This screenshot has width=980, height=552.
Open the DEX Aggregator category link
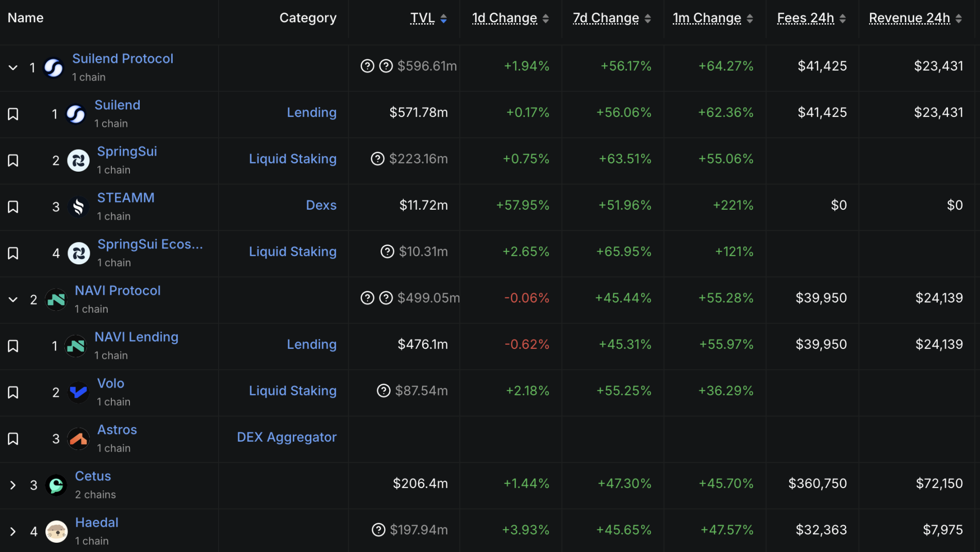287,437
